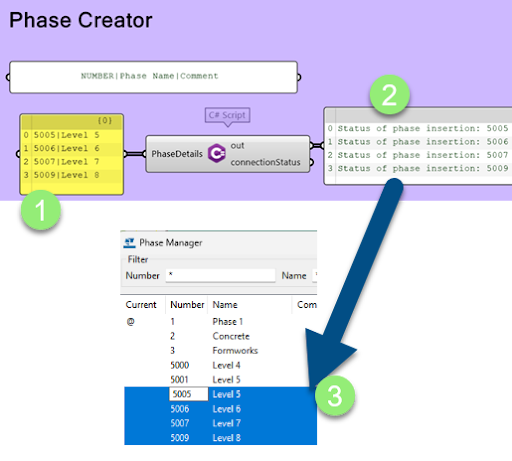Click the green circle marker number 2
This screenshot has width=512, height=461.
(390, 95)
